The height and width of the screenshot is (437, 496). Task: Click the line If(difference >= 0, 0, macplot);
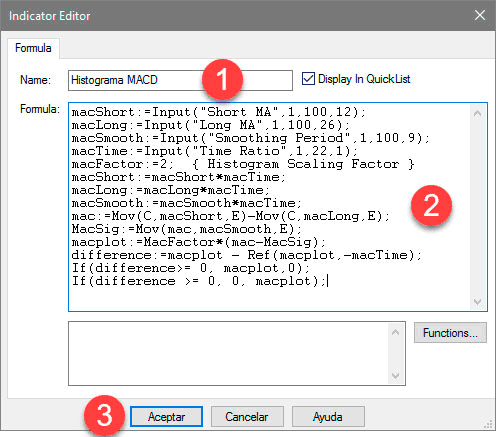tap(199, 281)
